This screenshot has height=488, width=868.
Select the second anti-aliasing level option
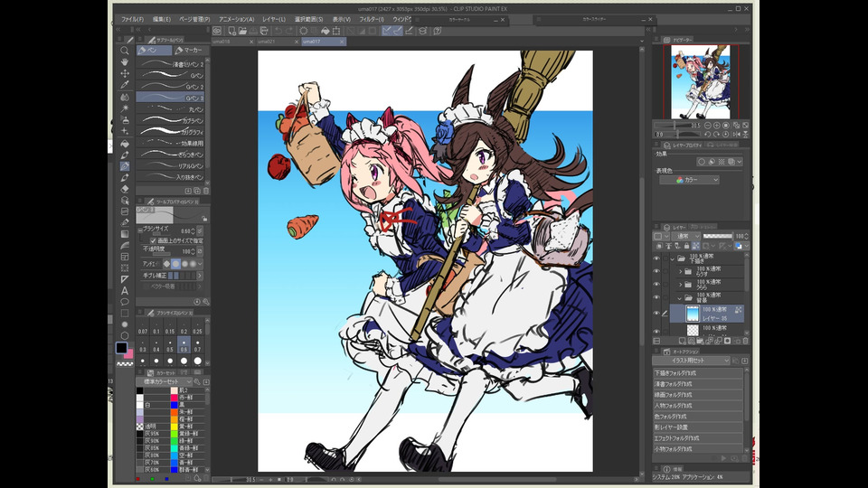[x=175, y=264]
